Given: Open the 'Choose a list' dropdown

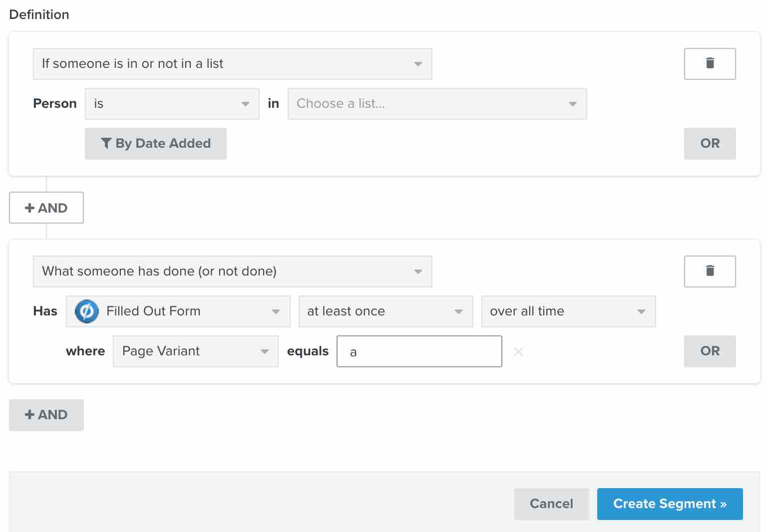Looking at the screenshot, I should 436,104.
